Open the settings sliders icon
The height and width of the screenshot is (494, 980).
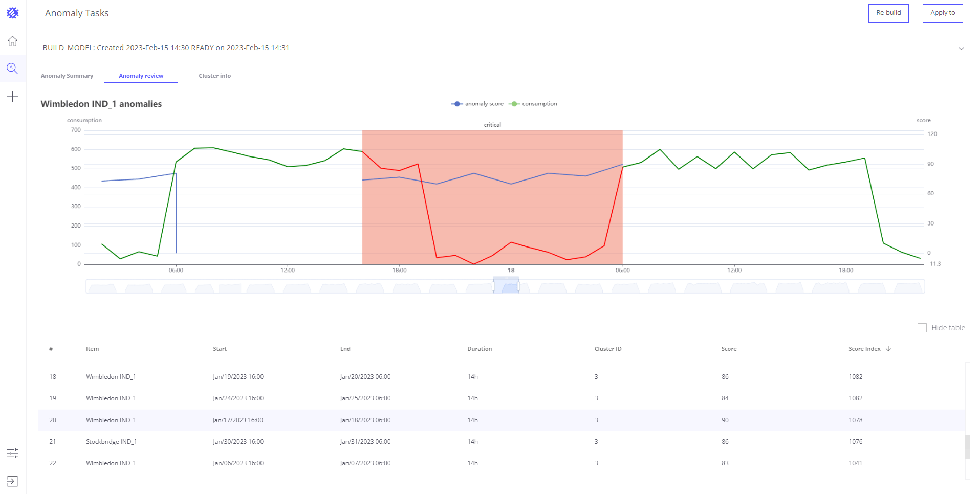pos(13,453)
